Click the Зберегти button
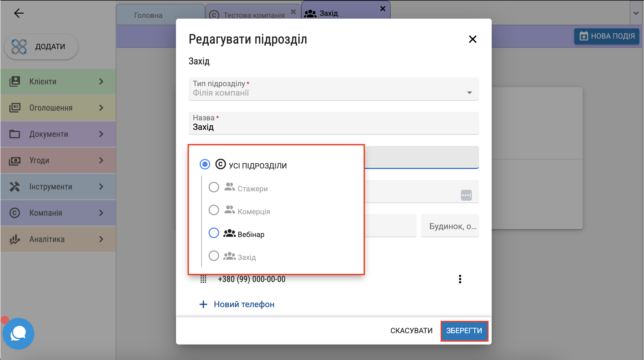 464,331
